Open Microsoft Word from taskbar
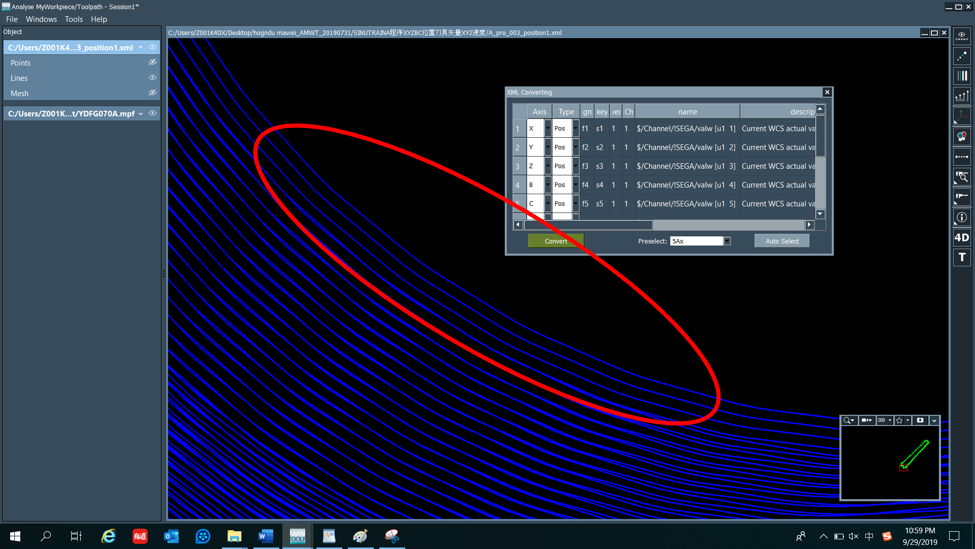 [266, 536]
